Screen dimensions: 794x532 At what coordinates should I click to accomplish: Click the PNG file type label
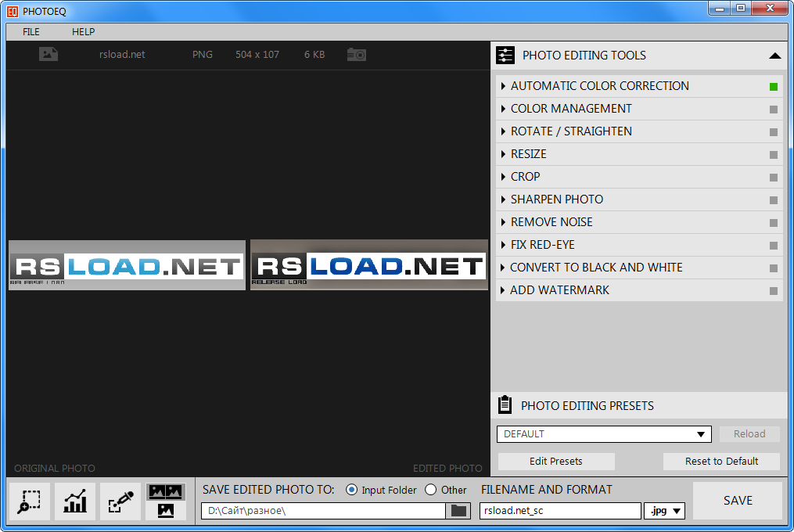(203, 54)
